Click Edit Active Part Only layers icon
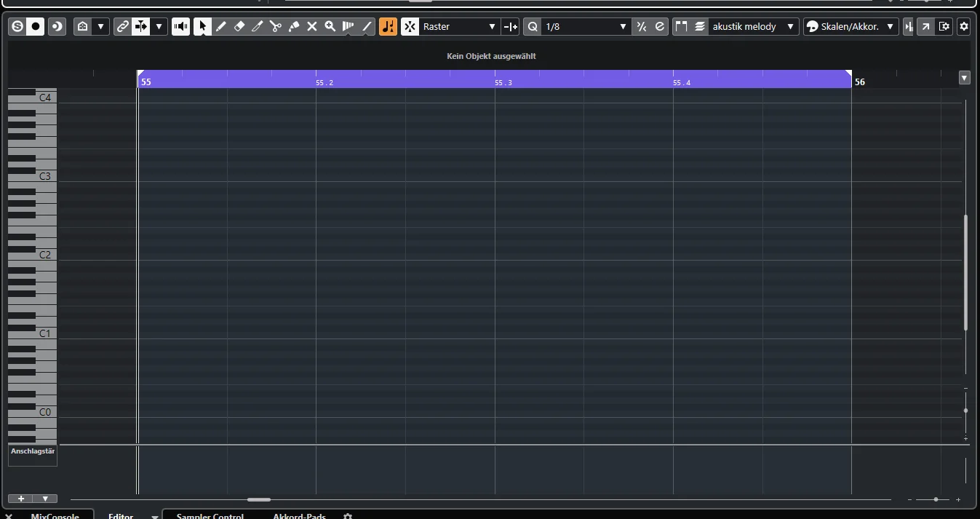 point(699,27)
